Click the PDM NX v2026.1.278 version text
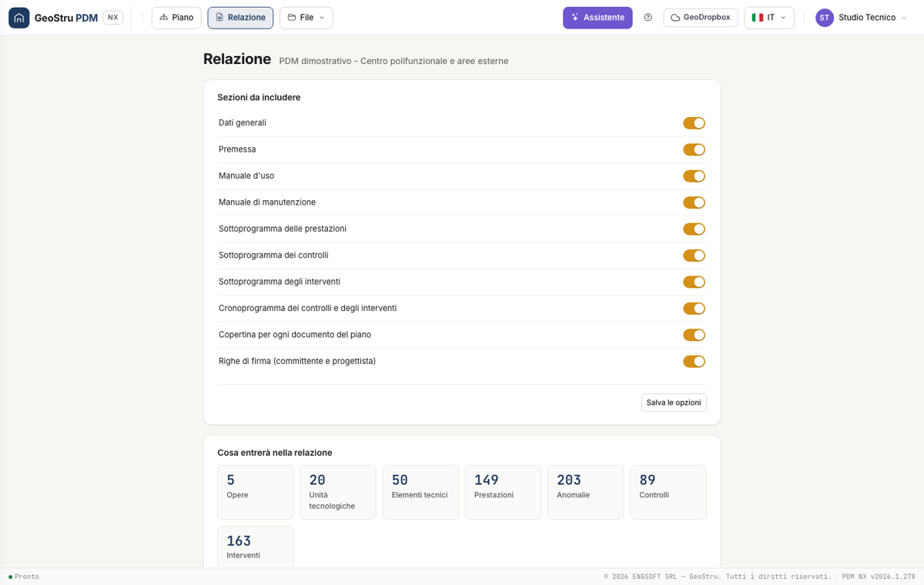 coord(879,577)
